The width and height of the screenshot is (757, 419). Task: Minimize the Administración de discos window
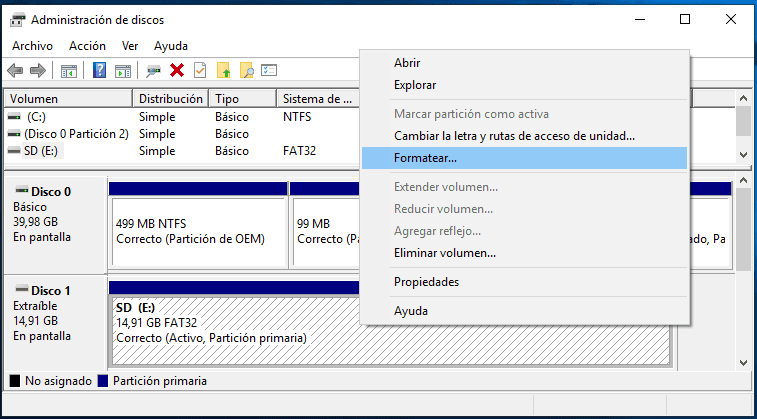coord(640,19)
